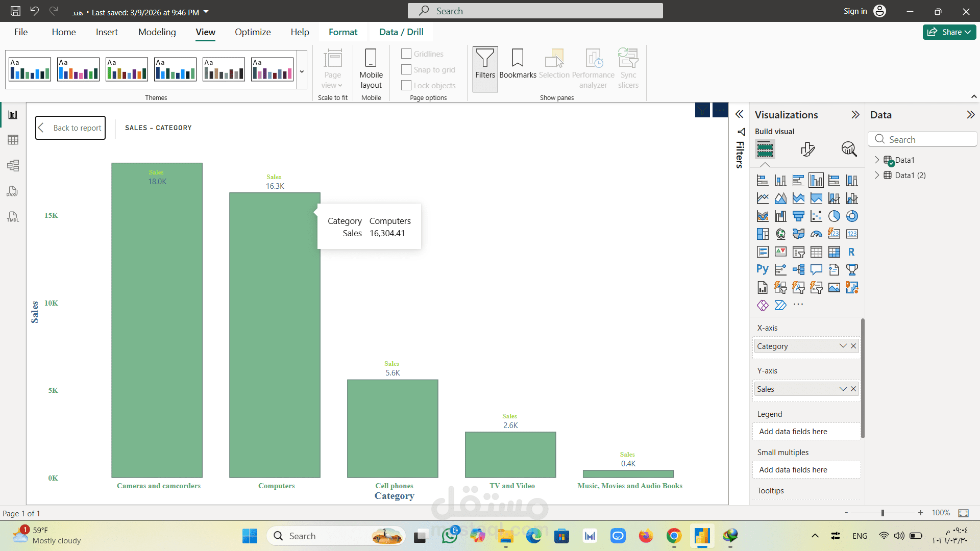
Task: Open Model view in left sidebar
Action: pyautogui.click(x=13, y=165)
